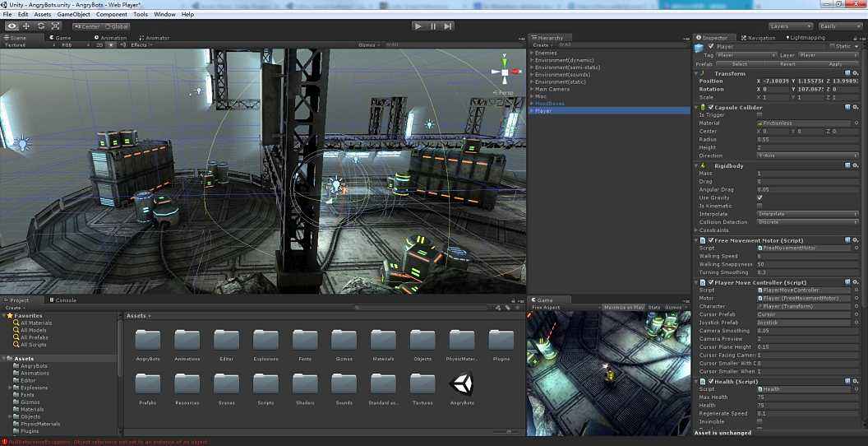Click the prefab Revert button
Image resolution: width=868 pixels, height=446 pixels.
[x=787, y=63]
